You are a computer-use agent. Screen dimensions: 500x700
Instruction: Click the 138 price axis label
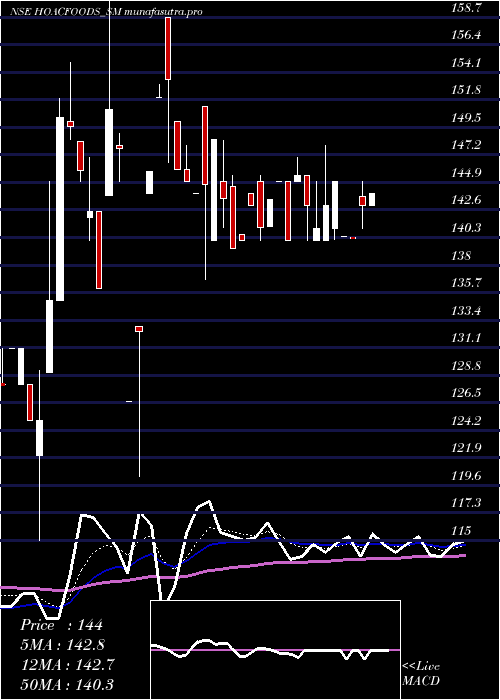(x=461, y=256)
